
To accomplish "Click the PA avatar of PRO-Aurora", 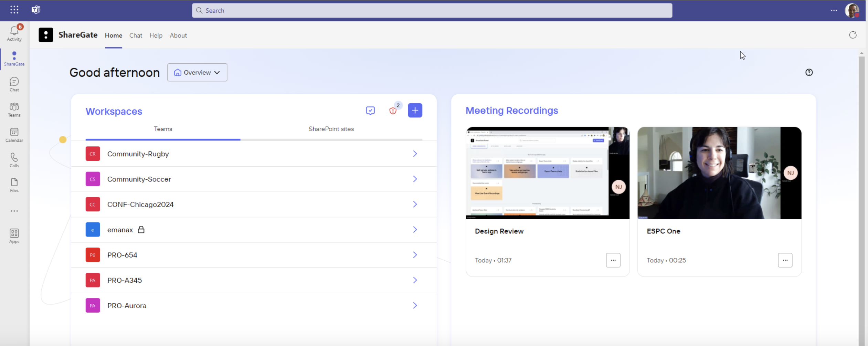I will (x=93, y=306).
